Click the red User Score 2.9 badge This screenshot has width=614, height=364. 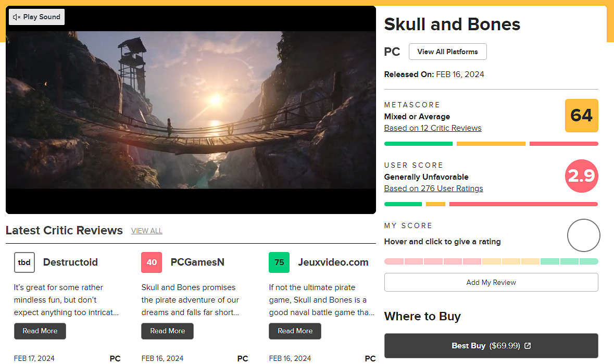click(x=581, y=176)
